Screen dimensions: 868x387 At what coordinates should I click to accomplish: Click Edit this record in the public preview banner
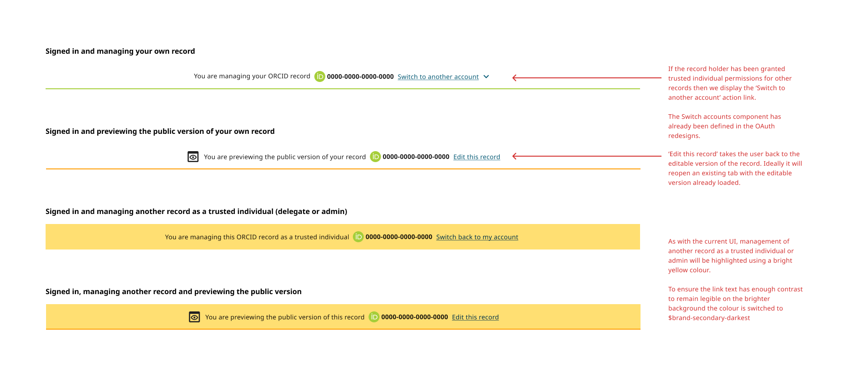[x=476, y=157]
